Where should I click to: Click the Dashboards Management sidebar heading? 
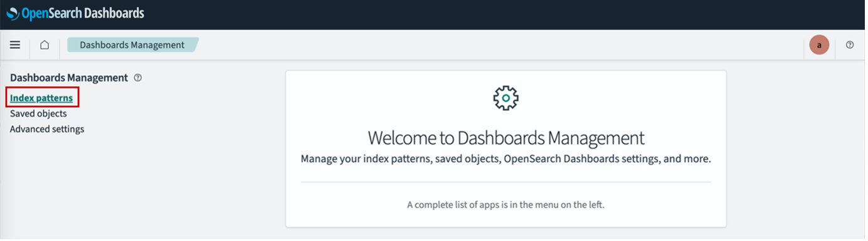coord(69,78)
